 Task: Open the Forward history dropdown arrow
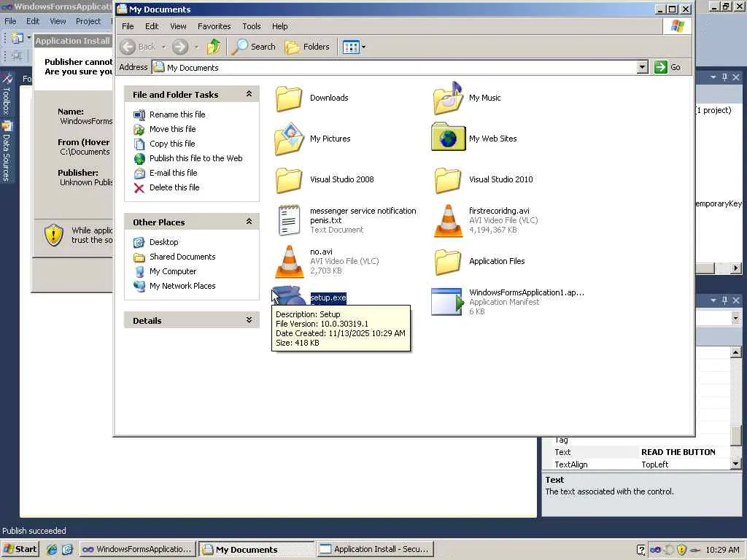(196, 47)
